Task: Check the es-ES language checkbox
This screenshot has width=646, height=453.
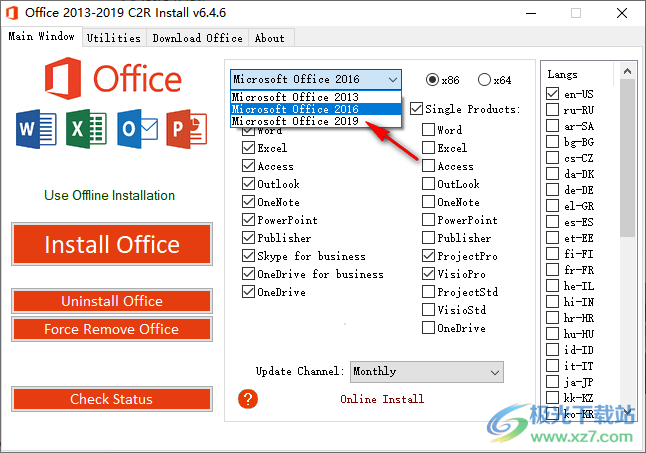Action: 552,222
